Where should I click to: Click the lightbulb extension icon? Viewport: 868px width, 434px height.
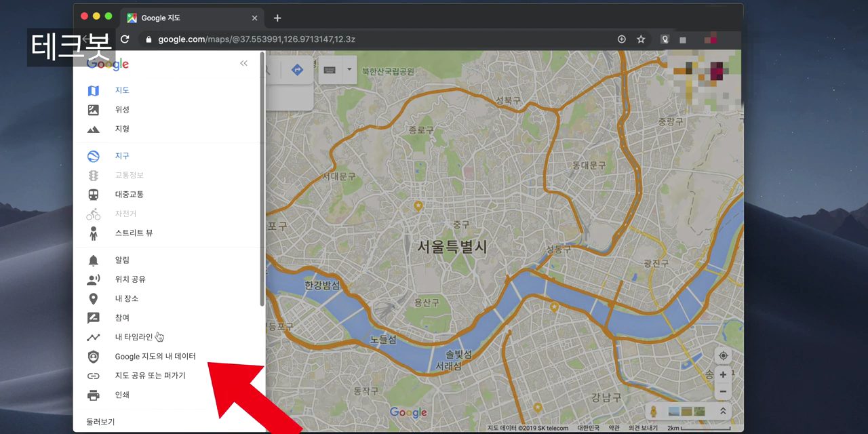click(x=665, y=39)
